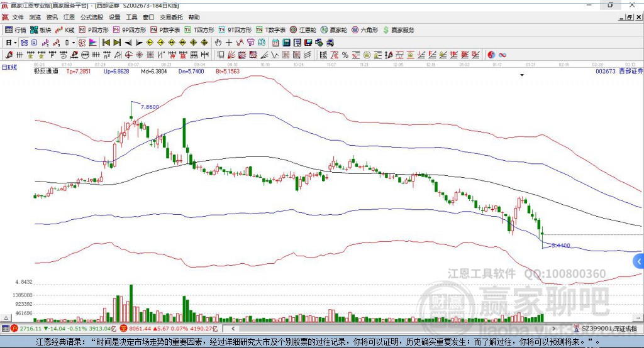Image resolution: width=644 pixels, height=348 pixels.
Task: Open the 板块 sector view
Action: (x=40, y=30)
